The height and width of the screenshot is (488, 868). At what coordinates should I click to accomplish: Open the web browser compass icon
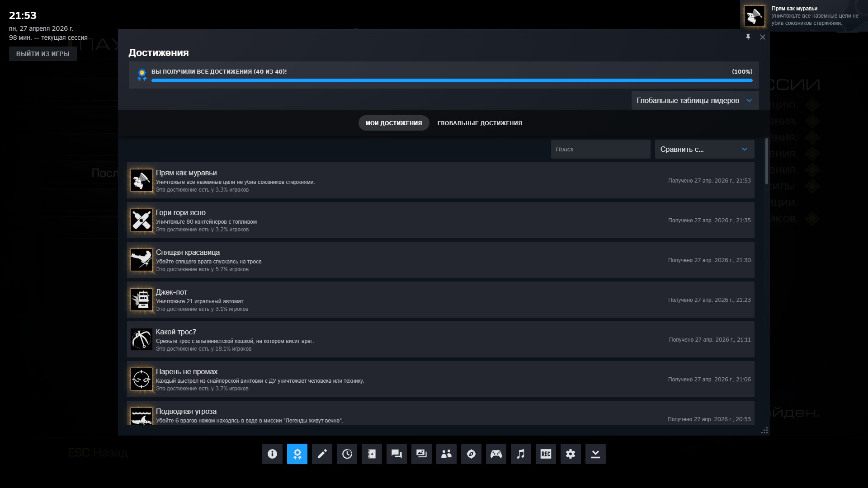pyautogui.click(x=471, y=454)
